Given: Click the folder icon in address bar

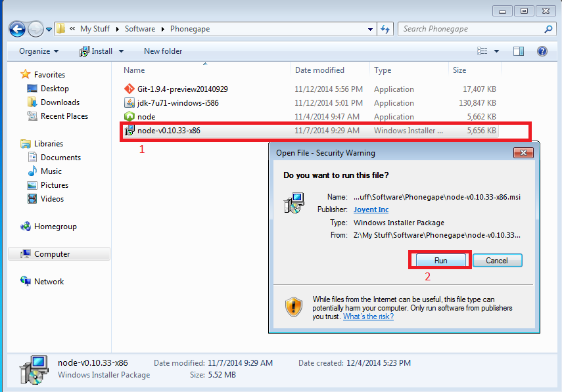Looking at the screenshot, I should [61, 29].
